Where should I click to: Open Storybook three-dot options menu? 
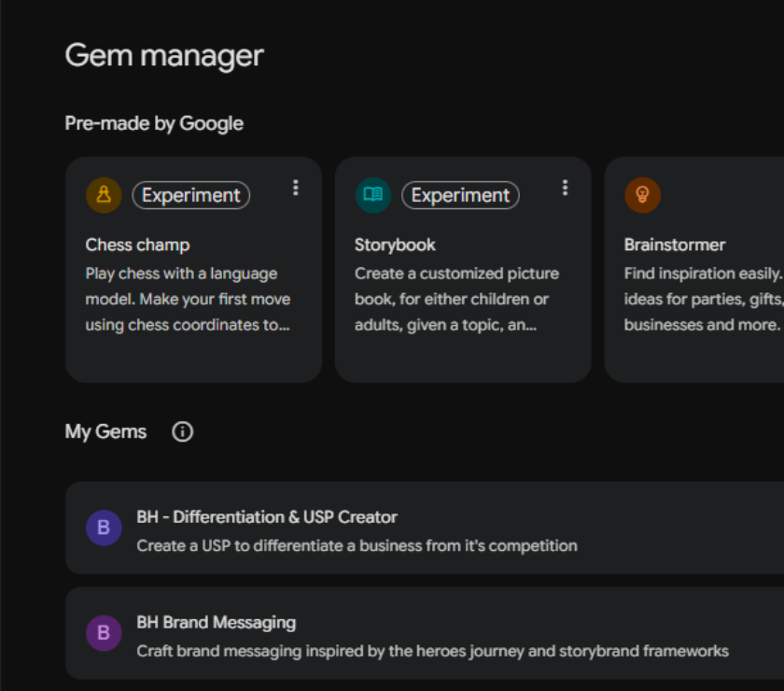[x=565, y=188]
